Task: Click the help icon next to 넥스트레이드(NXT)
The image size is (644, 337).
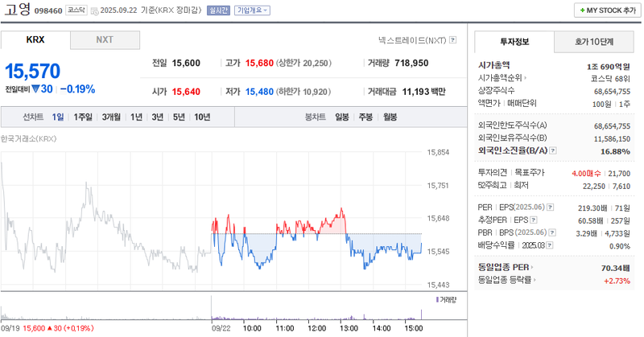Action: (x=452, y=40)
